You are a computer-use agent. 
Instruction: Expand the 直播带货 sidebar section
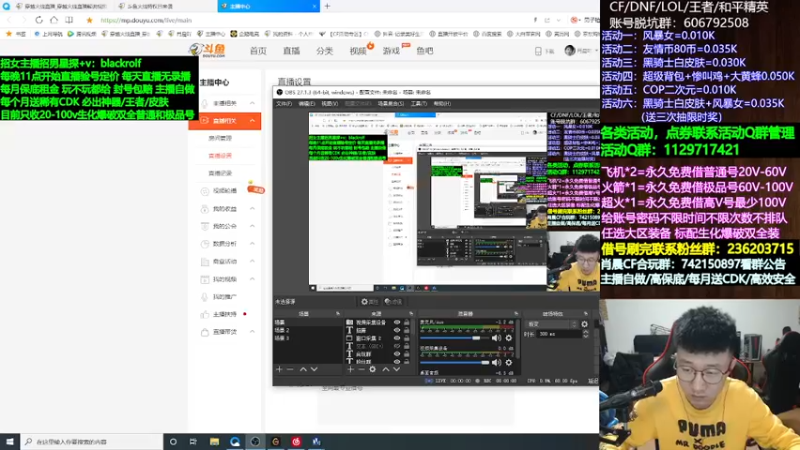(252, 332)
